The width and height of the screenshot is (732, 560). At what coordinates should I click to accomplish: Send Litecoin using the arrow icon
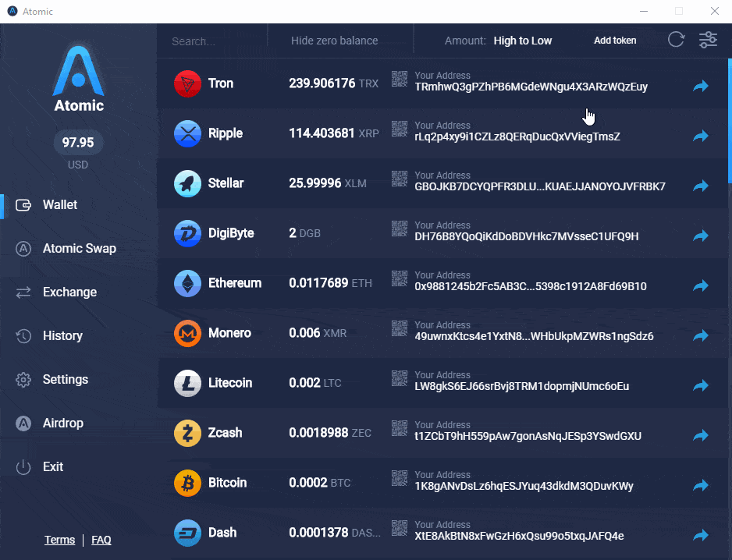[701, 385]
